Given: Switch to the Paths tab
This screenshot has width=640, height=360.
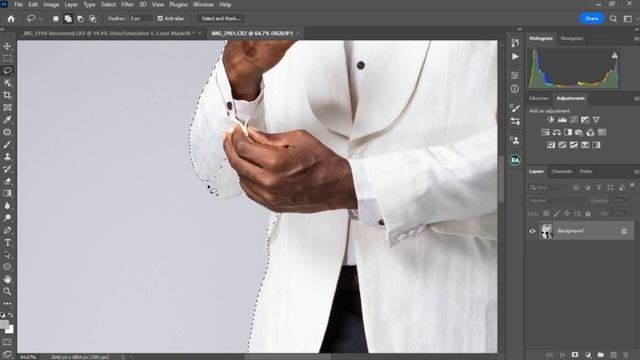Looking at the screenshot, I should pos(586,171).
